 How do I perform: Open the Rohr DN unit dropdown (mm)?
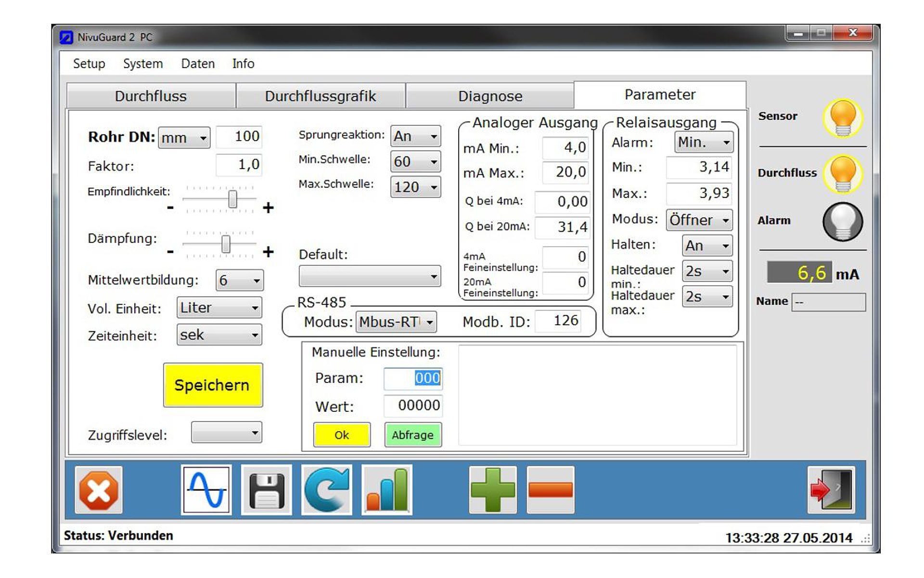click(x=184, y=138)
